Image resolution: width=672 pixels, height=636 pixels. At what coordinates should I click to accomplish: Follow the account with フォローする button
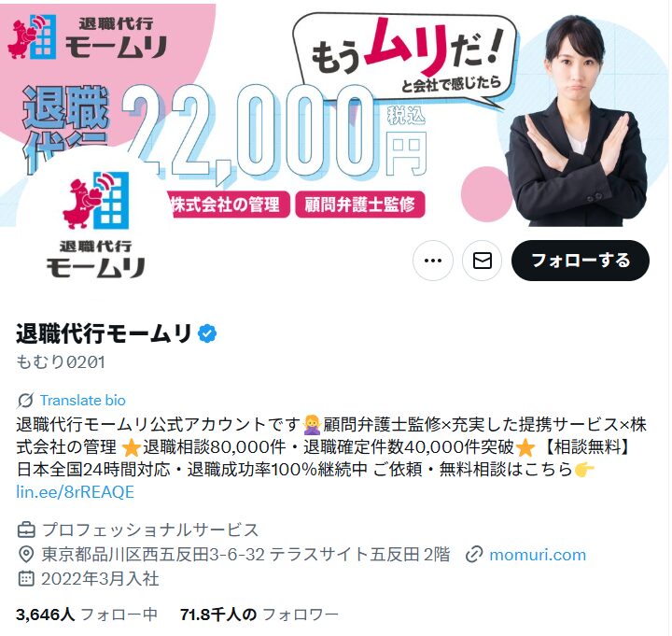coord(581,261)
